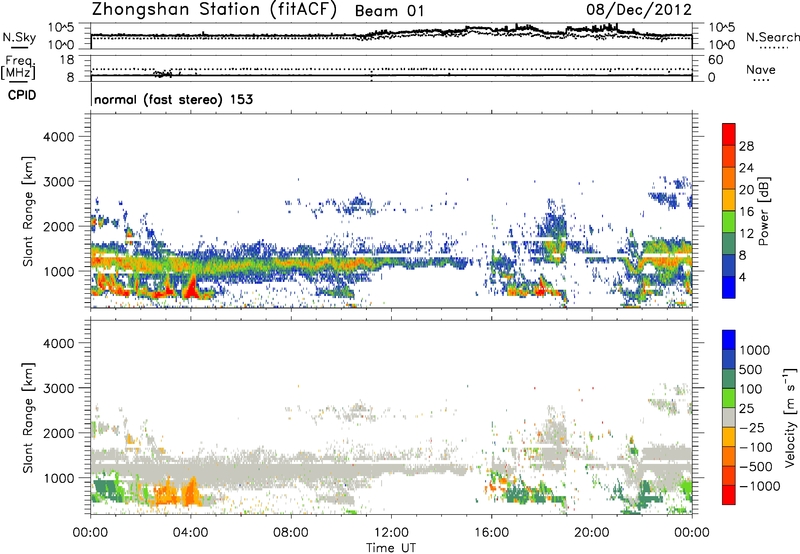The height and width of the screenshot is (554, 800).
Task: Click the '08:00' time axis label
Action: [x=291, y=533]
